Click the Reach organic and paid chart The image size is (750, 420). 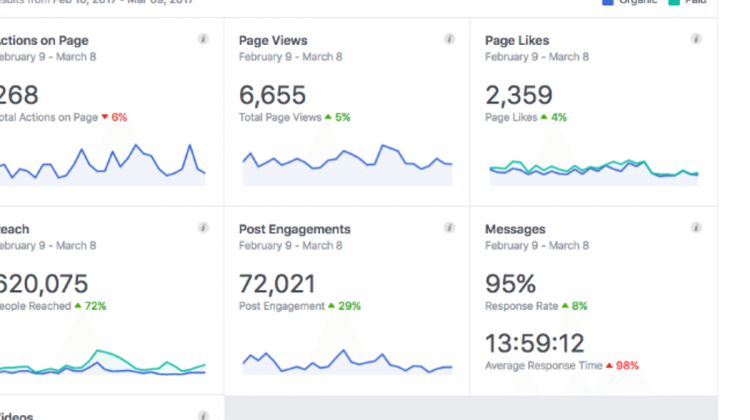102,362
